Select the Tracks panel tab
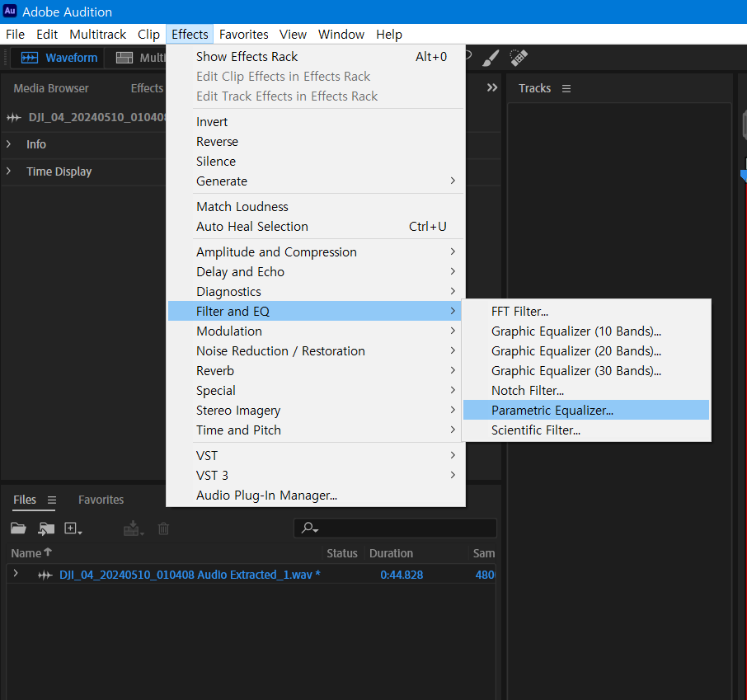This screenshot has height=700, width=747. 534,88
